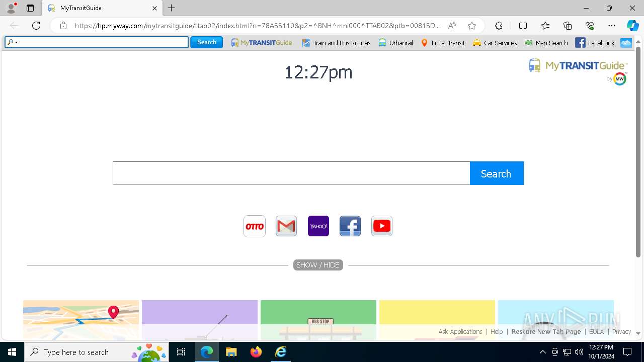The image size is (644, 362).
Task: Open the Local Transit toolbar link
Action: pos(442,43)
